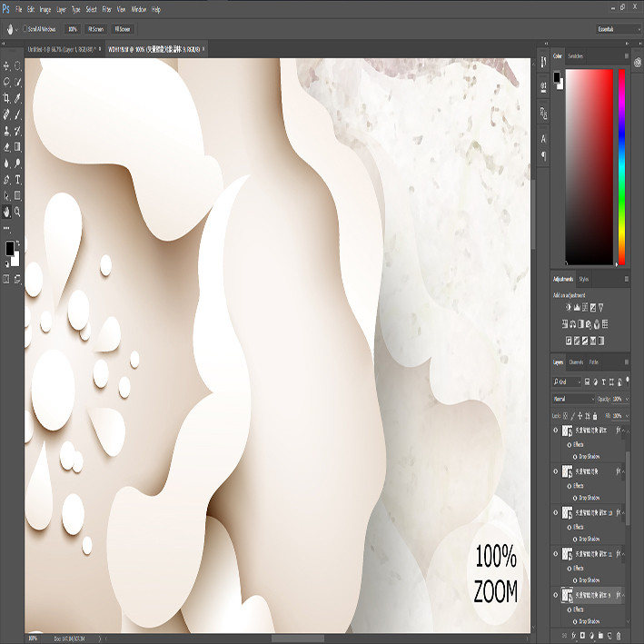Click the Fill Screen button
644x644 pixels.
pos(123,29)
